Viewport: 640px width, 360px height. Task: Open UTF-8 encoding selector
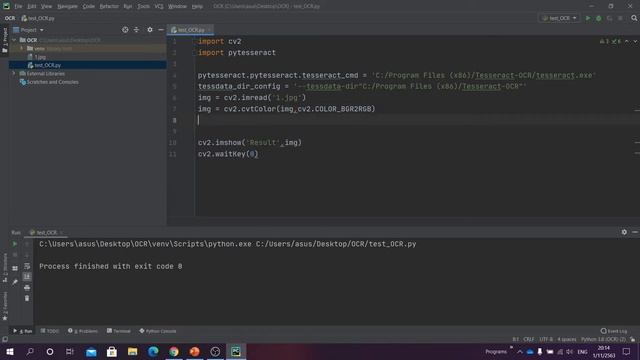pyautogui.click(x=546, y=339)
